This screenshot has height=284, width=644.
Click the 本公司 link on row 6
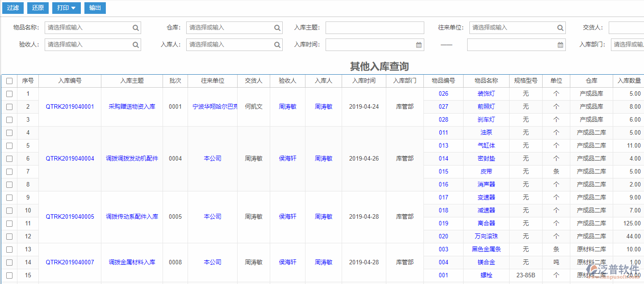213,158
